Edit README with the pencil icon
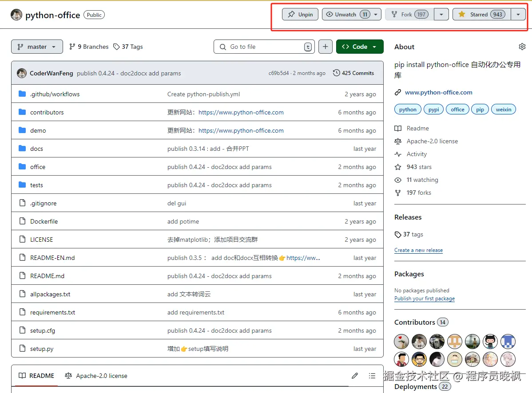This screenshot has width=532, height=393. (355, 376)
